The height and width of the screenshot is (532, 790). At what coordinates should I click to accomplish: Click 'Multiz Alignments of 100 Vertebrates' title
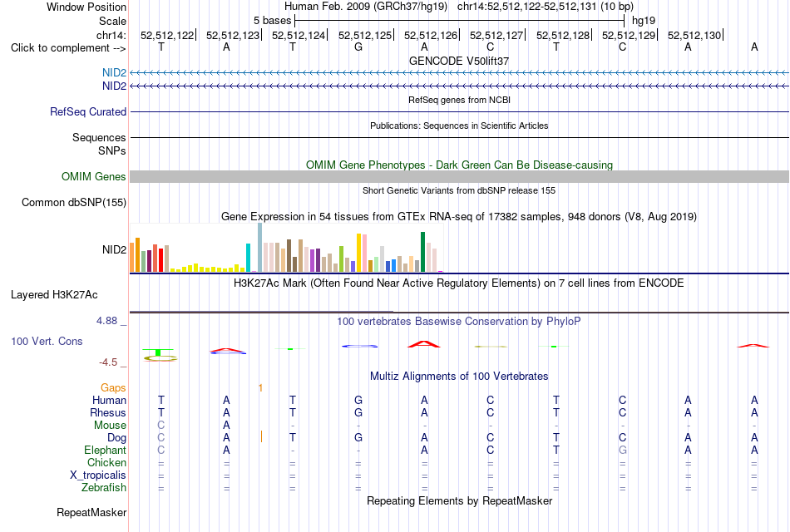click(459, 377)
